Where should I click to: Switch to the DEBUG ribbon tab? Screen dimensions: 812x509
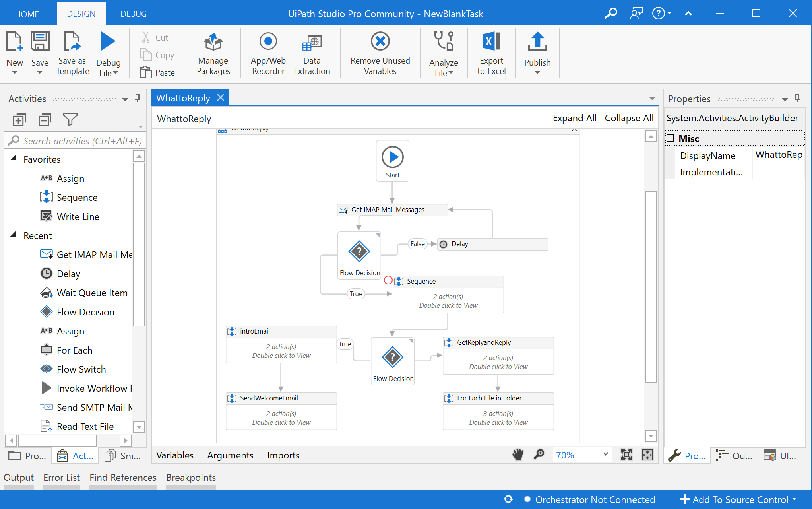coord(134,14)
